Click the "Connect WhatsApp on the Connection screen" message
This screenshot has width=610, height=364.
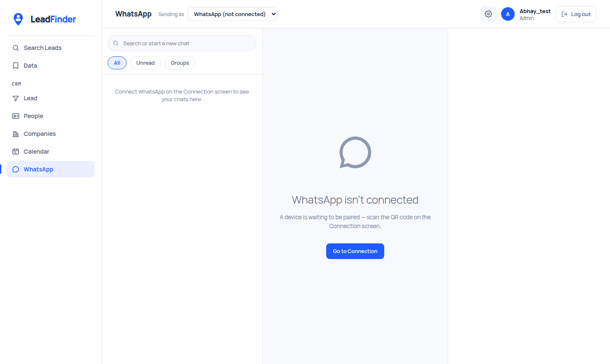click(x=182, y=95)
